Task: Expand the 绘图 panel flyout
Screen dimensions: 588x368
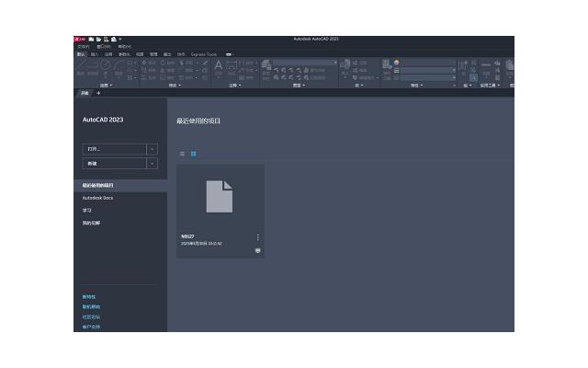Action: [x=107, y=86]
